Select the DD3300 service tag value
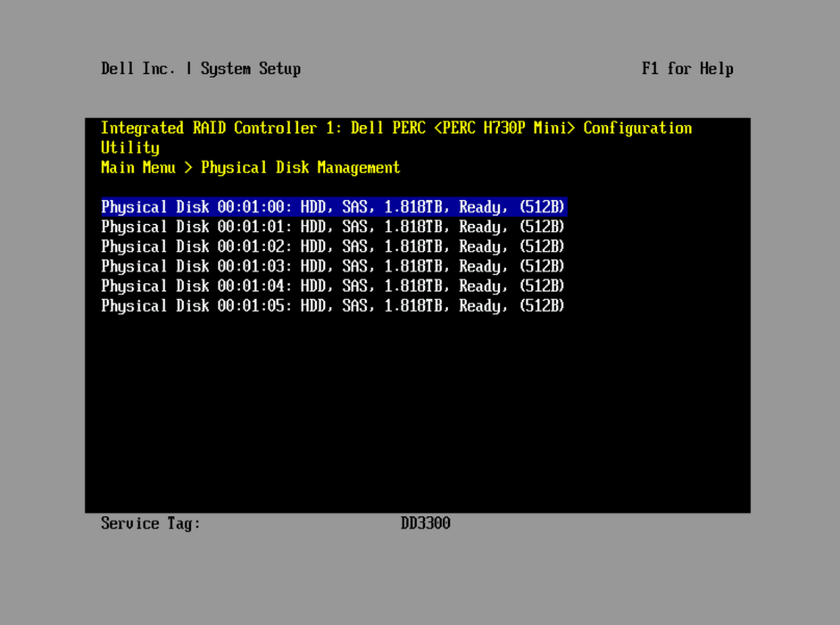This screenshot has width=840, height=625. click(x=425, y=523)
